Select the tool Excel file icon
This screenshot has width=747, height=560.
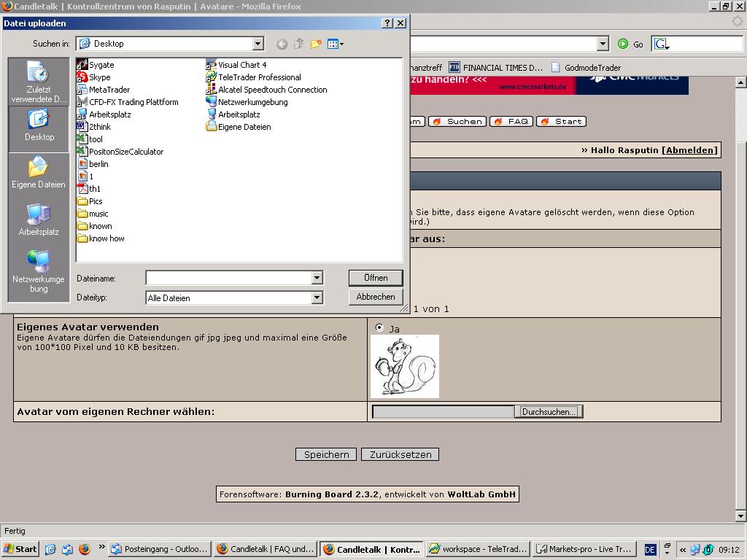pyautogui.click(x=82, y=139)
